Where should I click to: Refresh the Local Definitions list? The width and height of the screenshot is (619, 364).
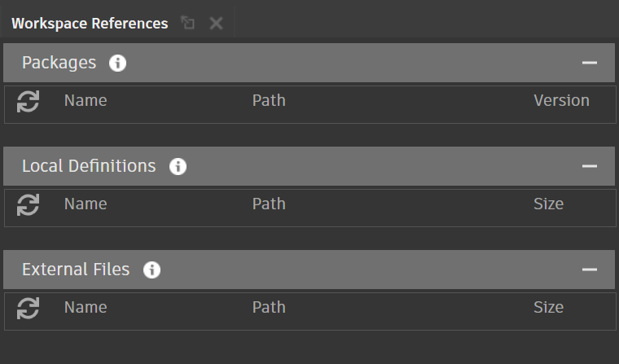29,205
